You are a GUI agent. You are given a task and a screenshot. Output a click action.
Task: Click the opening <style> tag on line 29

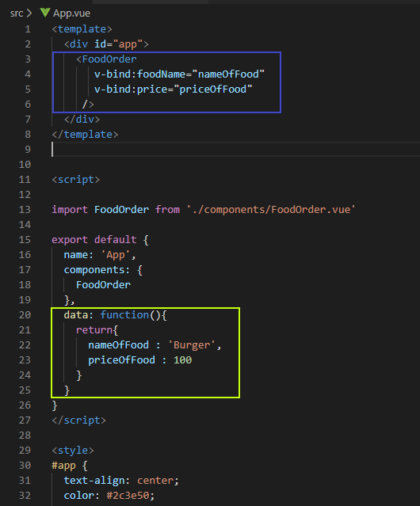[x=73, y=450]
